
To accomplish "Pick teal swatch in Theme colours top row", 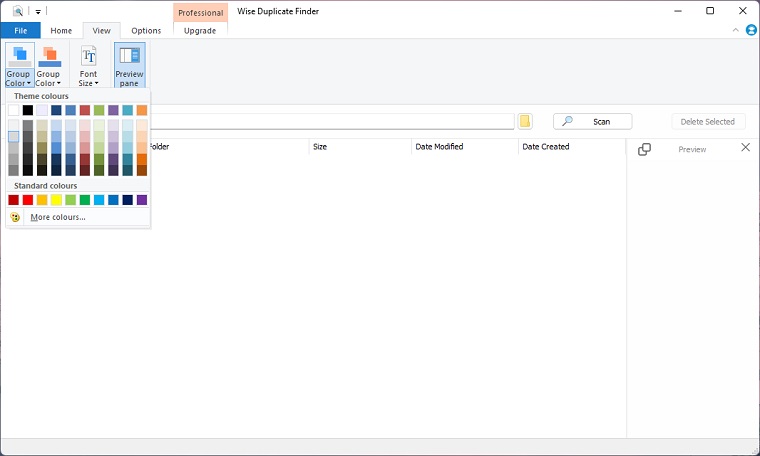I will tap(127, 110).
